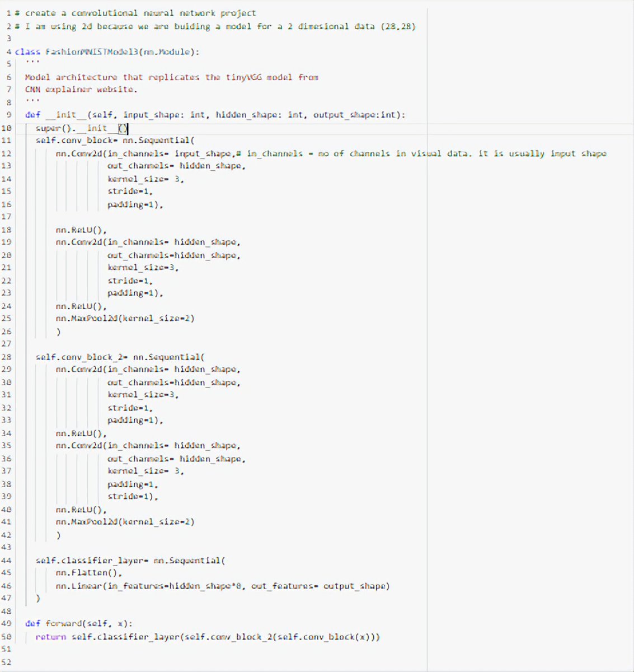Click "nn.Conv2d(in_channels= hidden_shape," on line 35

(x=148, y=446)
